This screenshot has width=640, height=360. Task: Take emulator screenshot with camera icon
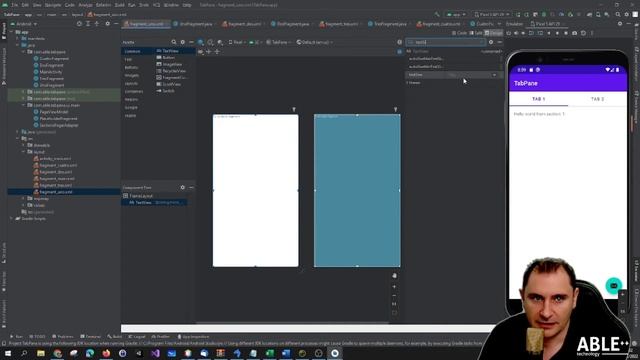(x=574, y=33)
